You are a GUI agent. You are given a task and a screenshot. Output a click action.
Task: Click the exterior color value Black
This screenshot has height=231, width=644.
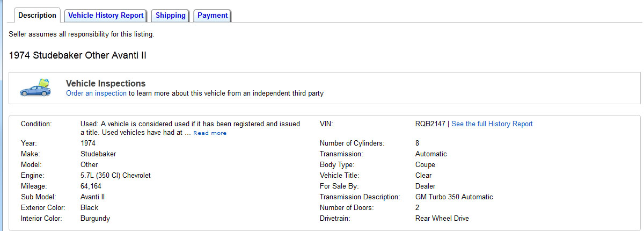pos(90,207)
